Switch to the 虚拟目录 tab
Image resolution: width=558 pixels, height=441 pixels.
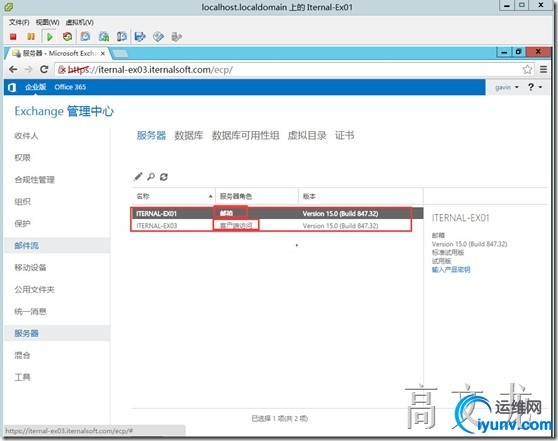tap(307, 135)
